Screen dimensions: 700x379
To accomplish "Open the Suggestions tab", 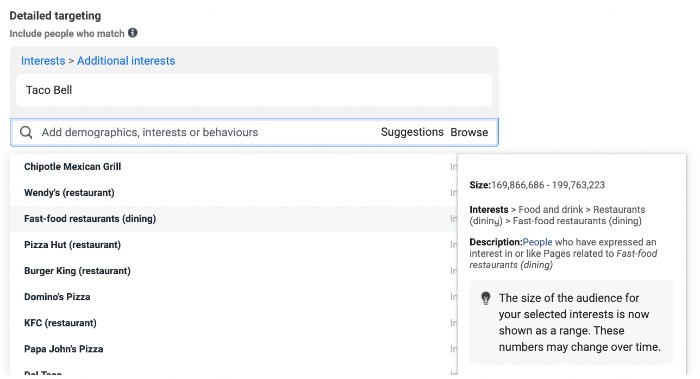I will (x=412, y=132).
